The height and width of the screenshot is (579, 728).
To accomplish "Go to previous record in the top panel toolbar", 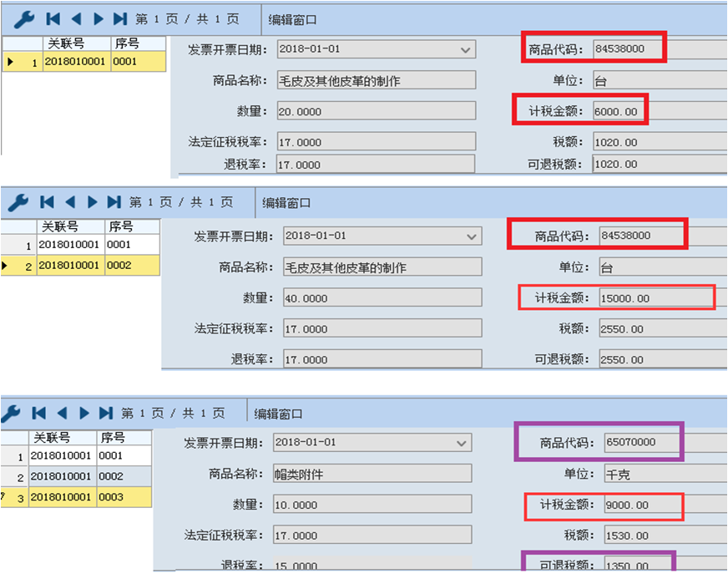I will (x=76, y=18).
